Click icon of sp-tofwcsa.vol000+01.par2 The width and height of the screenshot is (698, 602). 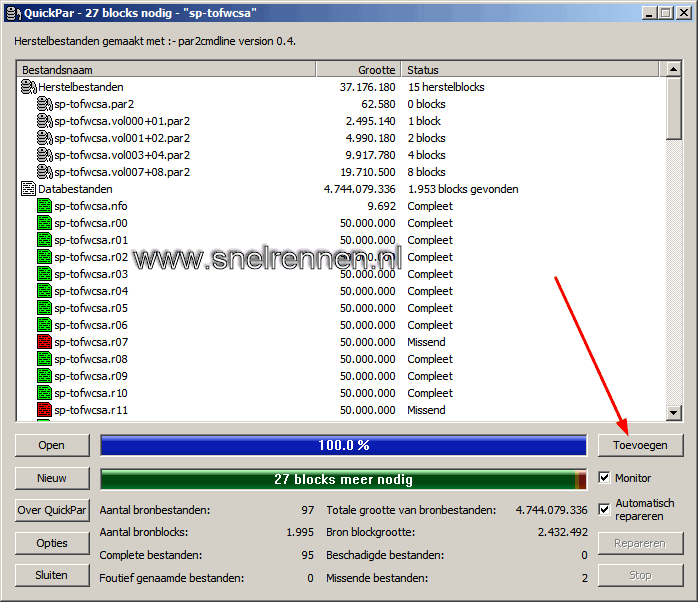(x=45, y=121)
